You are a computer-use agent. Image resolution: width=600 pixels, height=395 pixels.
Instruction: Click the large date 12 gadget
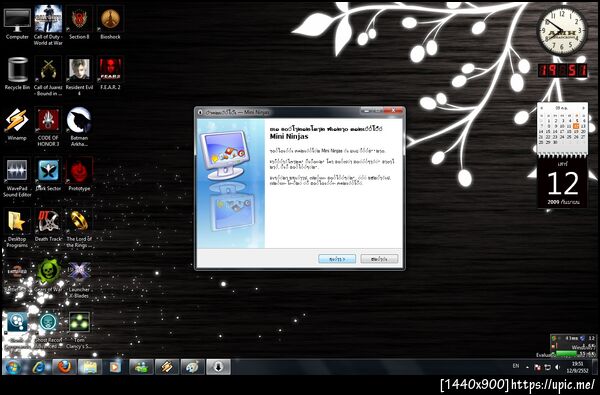(562, 183)
